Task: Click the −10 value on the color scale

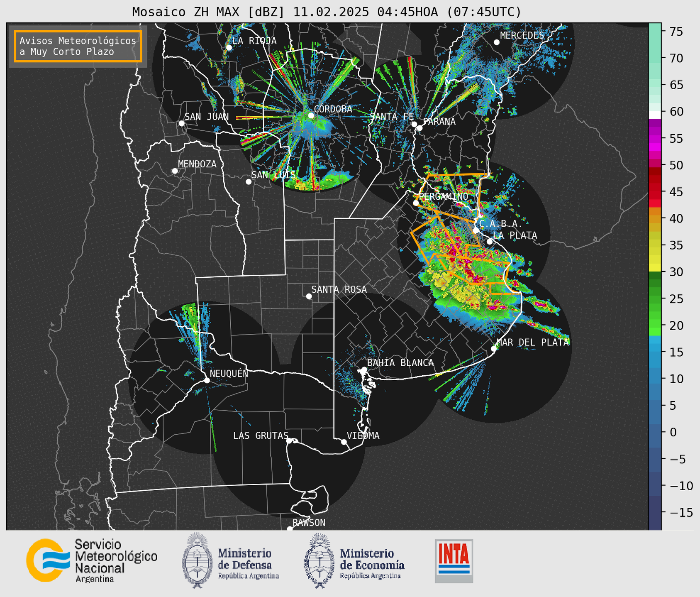Action: pyautogui.click(x=681, y=486)
